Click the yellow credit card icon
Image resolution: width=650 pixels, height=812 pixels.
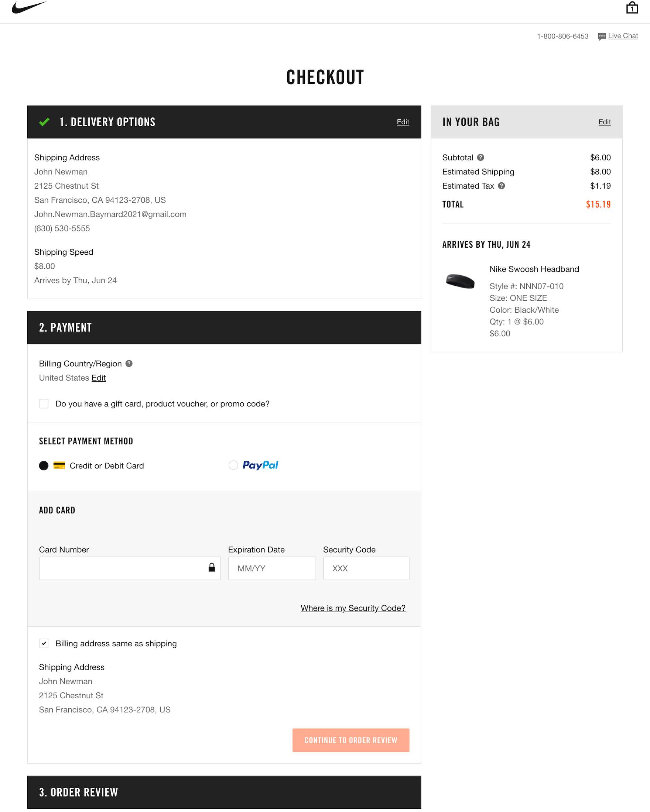59,465
